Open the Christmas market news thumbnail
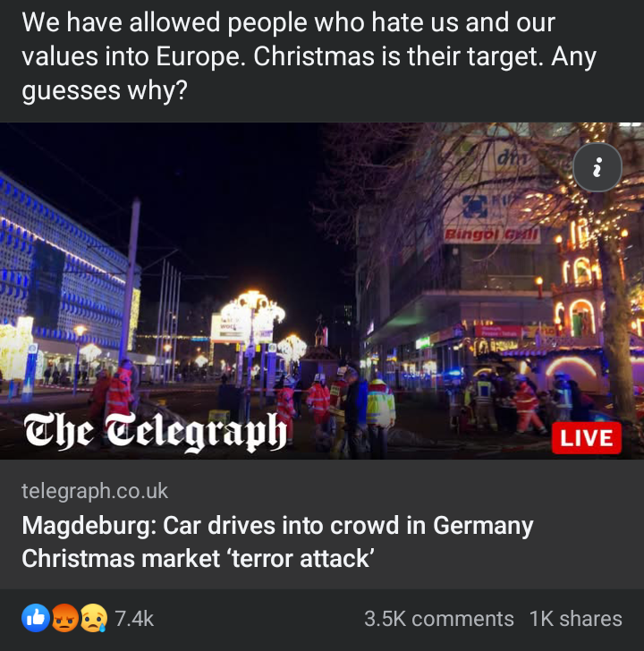Screen dimensions: 644x651 [322, 291]
